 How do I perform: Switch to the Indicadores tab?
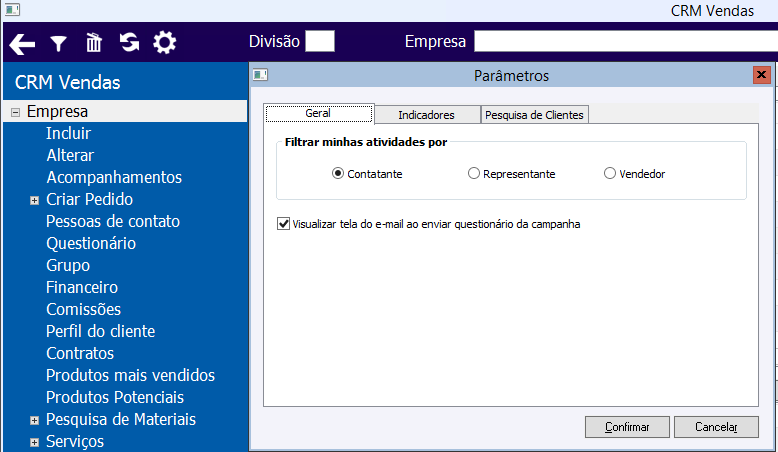426,115
